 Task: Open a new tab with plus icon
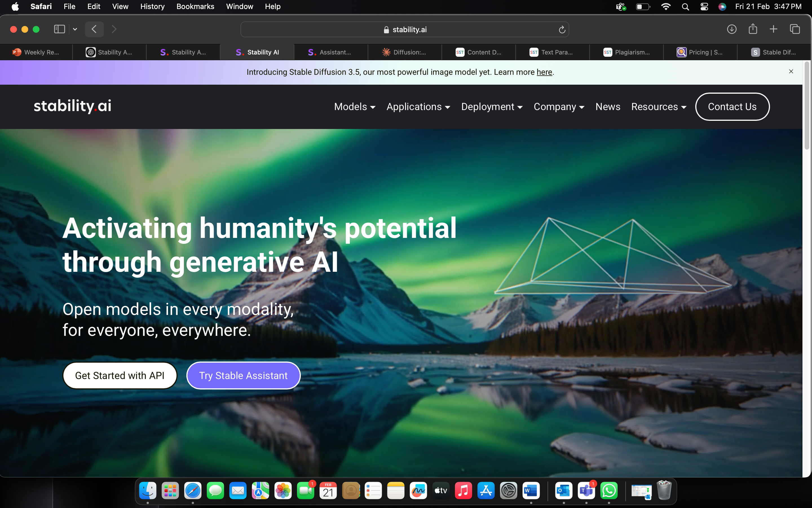pyautogui.click(x=773, y=29)
